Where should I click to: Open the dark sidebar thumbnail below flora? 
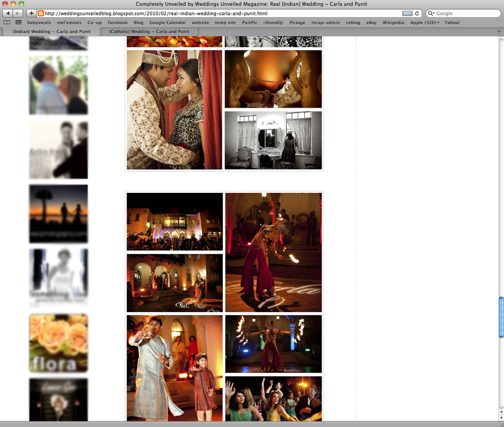tap(58, 400)
